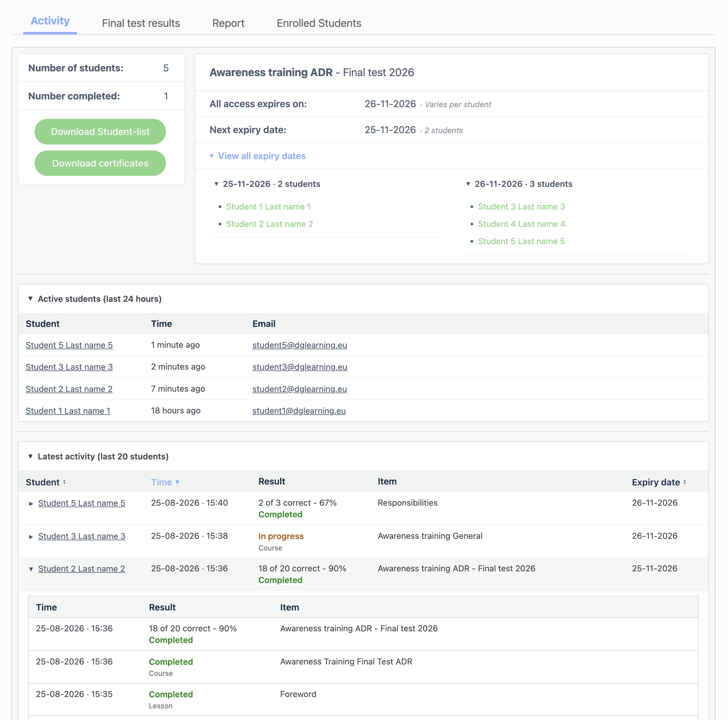The image size is (728, 720).
Task: Click the '18 hours ago' time cell
Action: pos(176,410)
